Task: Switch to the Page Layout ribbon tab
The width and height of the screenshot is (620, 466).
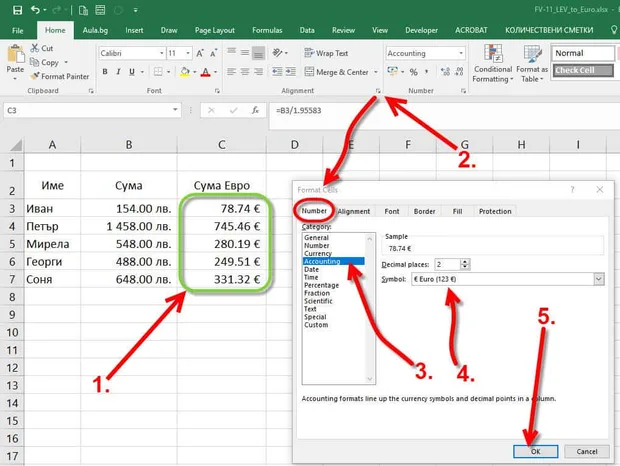Action: [x=215, y=30]
